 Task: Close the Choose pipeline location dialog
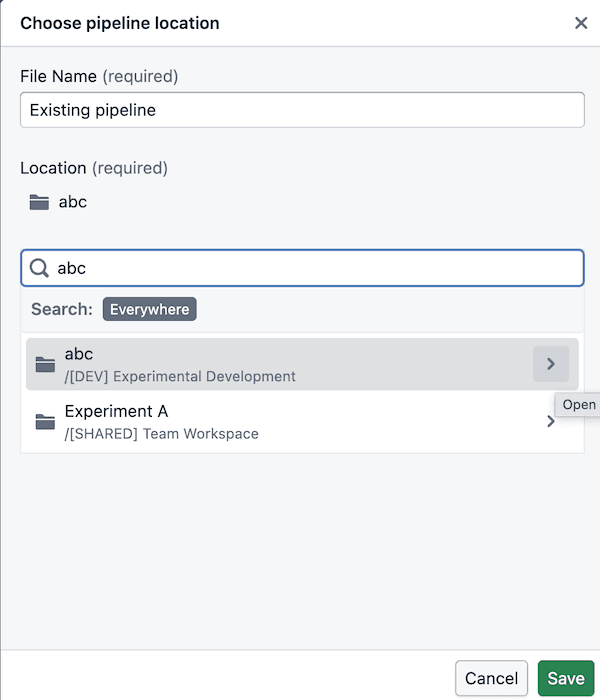point(581,23)
